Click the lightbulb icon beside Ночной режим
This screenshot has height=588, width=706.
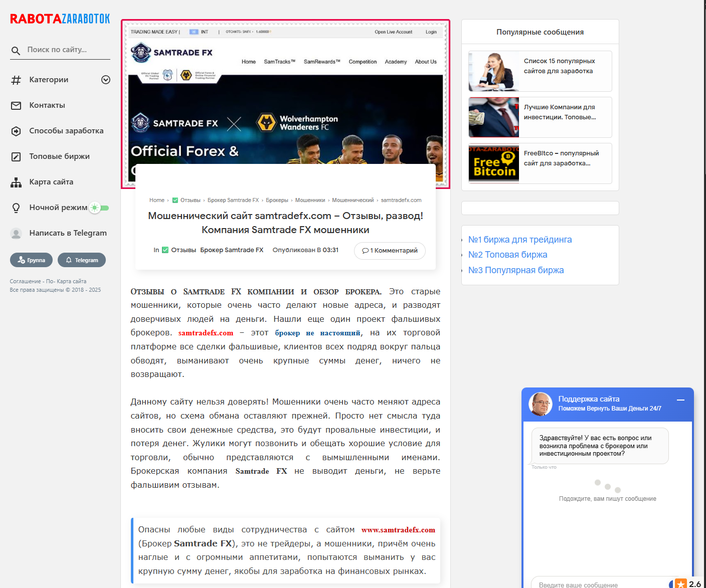coord(16,208)
